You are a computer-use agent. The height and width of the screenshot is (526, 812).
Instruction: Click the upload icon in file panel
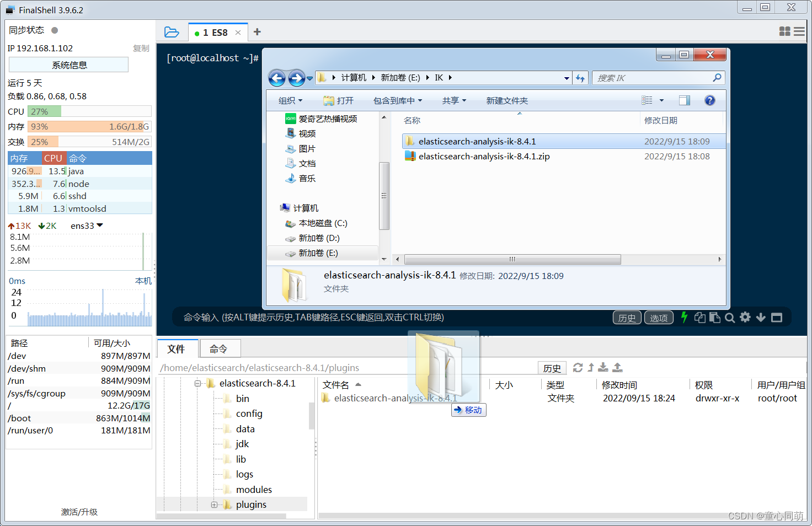point(618,367)
